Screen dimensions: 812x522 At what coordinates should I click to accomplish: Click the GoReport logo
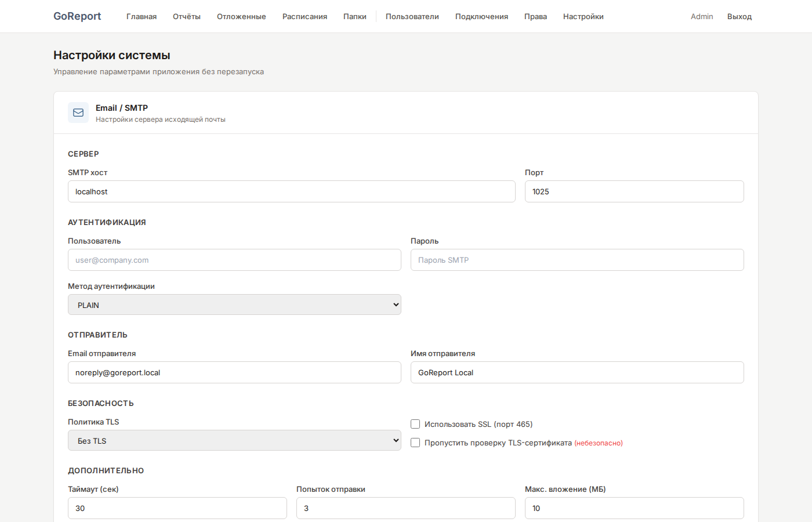pyautogui.click(x=77, y=16)
